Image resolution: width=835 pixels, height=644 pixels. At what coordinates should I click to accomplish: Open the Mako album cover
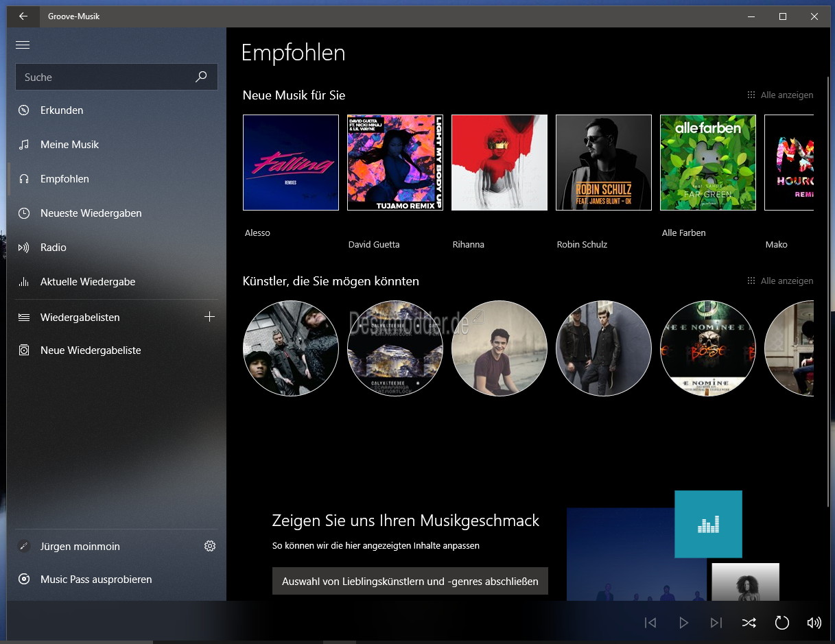tap(789, 163)
